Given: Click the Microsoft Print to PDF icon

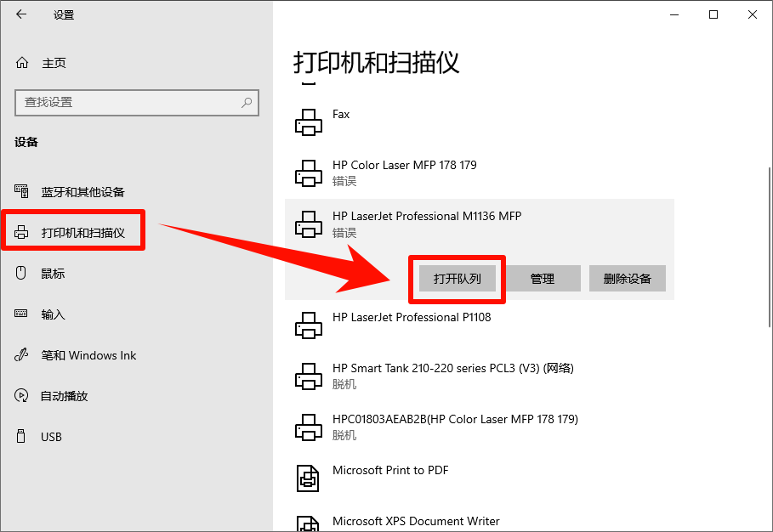Looking at the screenshot, I should point(308,478).
